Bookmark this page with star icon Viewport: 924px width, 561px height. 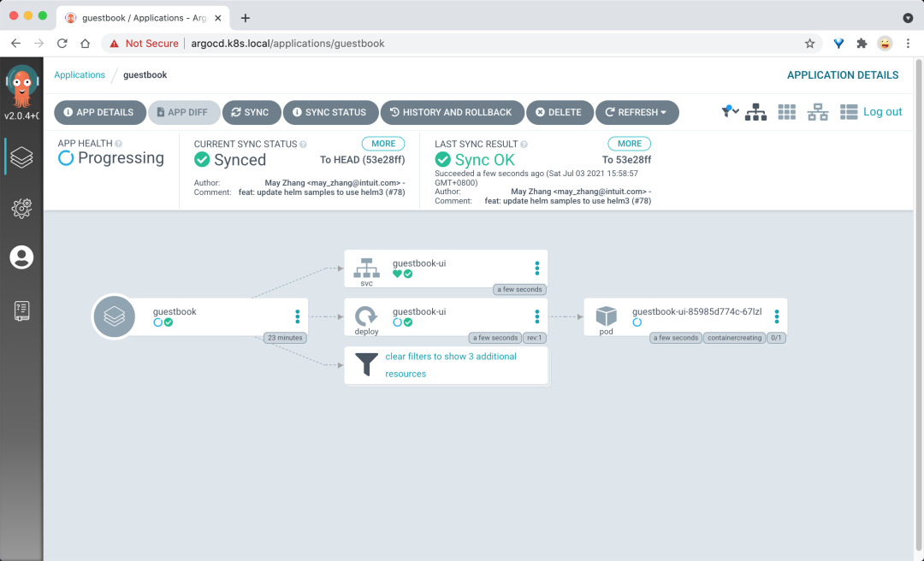click(809, 43)
